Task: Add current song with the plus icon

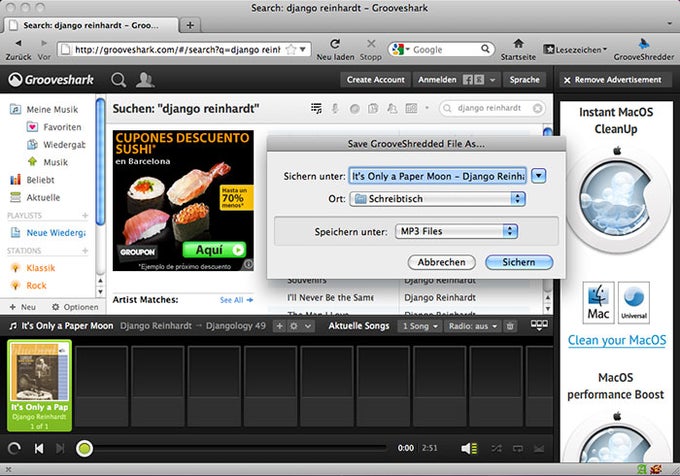Action: (x=280, y=326)
